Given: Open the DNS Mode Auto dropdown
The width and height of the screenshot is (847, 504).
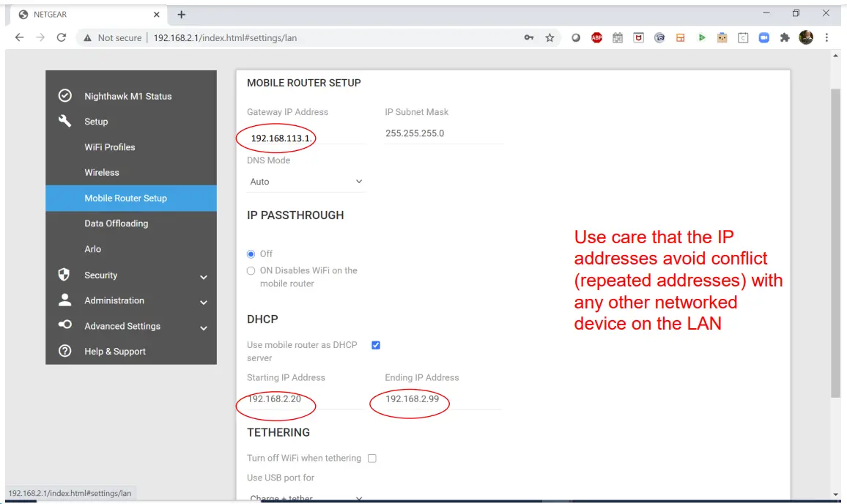Looking at the screenshot, I should tap(306, 182).
